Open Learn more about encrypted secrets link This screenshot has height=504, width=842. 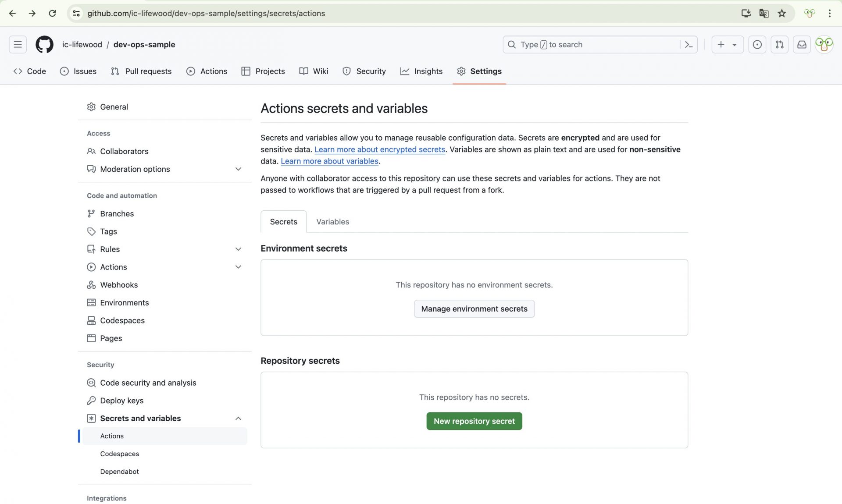pyautogui.click(x=379, y=149)
